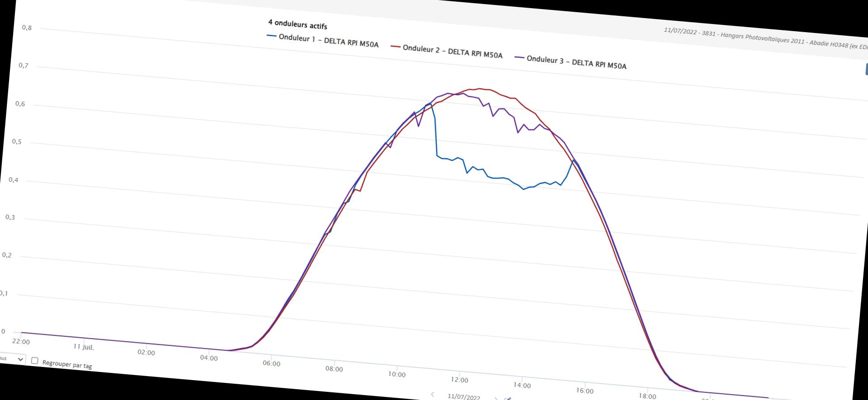
Task: Enable the Regrouper par tag checkbox
Action: (35, 361)
